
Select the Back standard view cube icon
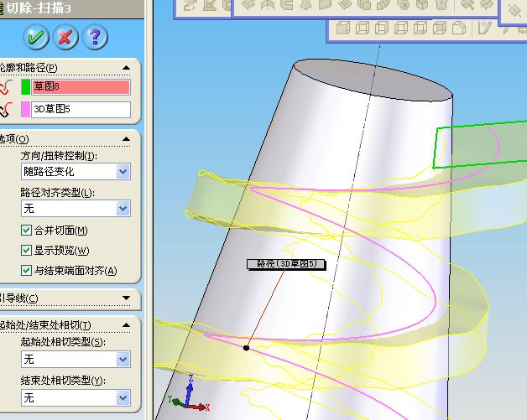click(363, 28)
